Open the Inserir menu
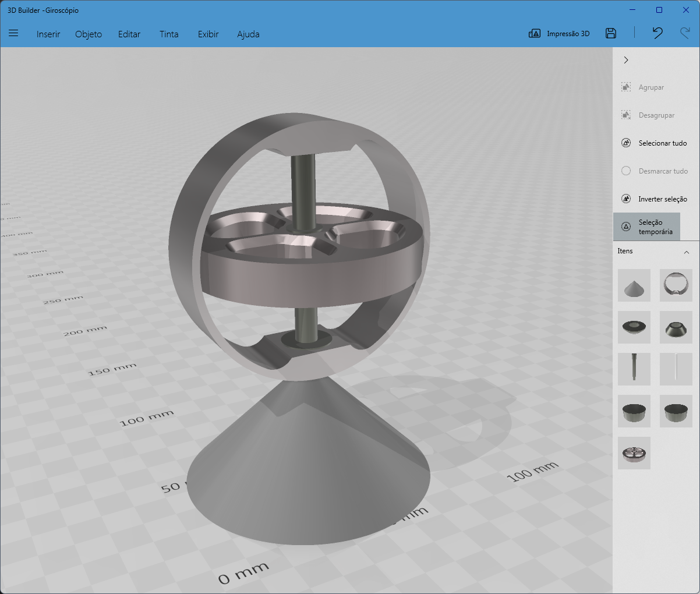This screenshot has height=594, width=700. pos(48,34)
